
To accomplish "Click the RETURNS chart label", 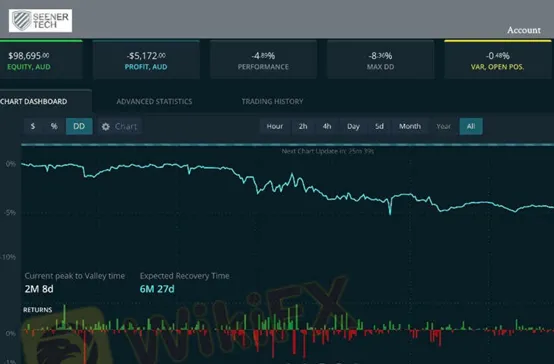I will coord(37,310).
